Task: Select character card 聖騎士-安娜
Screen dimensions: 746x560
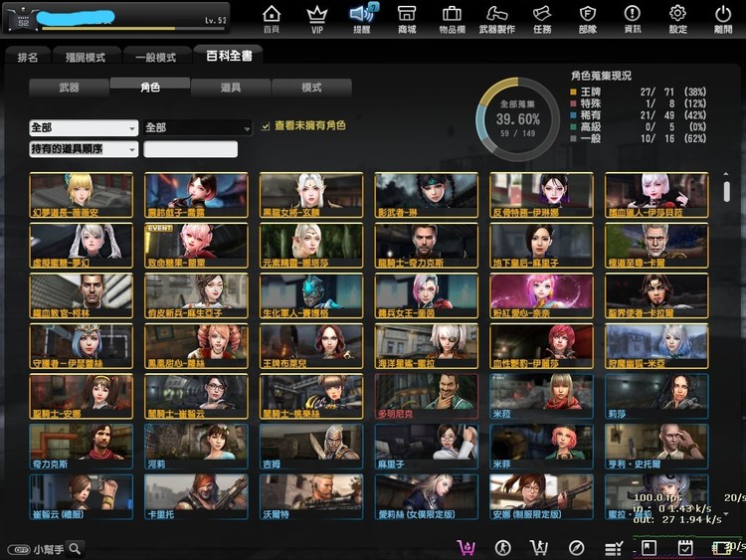Action: tap(82, 397)
